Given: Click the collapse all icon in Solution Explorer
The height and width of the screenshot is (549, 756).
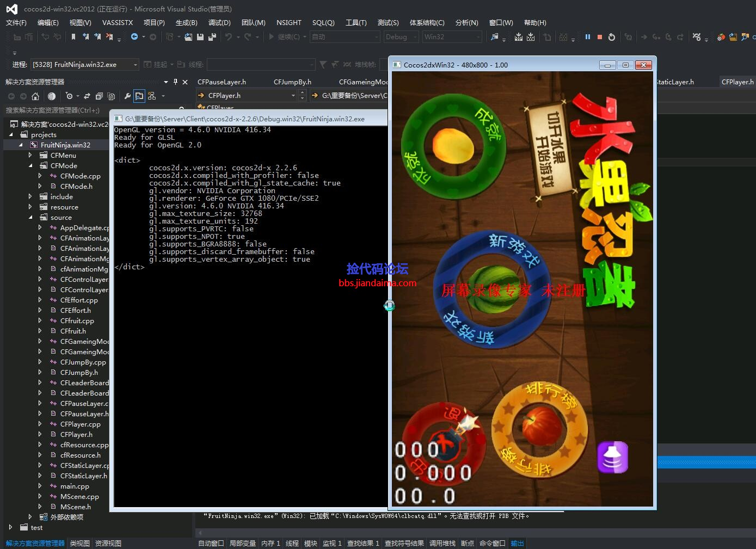Looking at the screenshot, I should pyautogui.click(x=99, y=96).
